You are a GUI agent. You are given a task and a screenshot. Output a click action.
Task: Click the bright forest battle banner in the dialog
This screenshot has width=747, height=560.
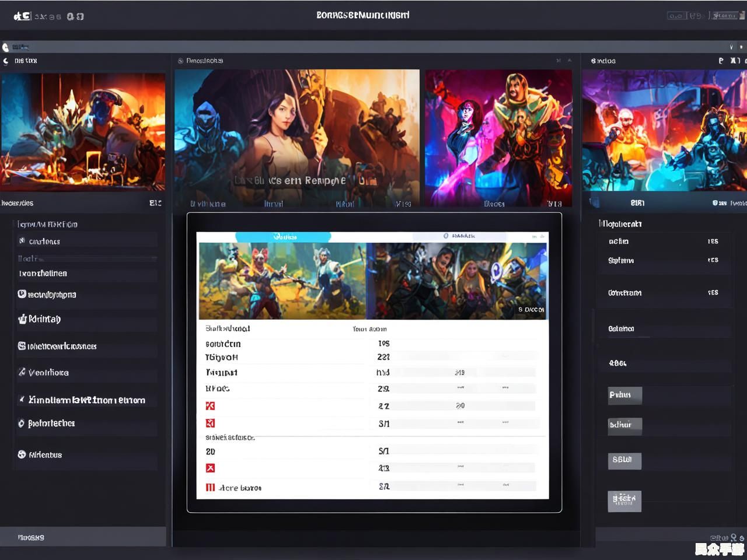tap(282, 281)
